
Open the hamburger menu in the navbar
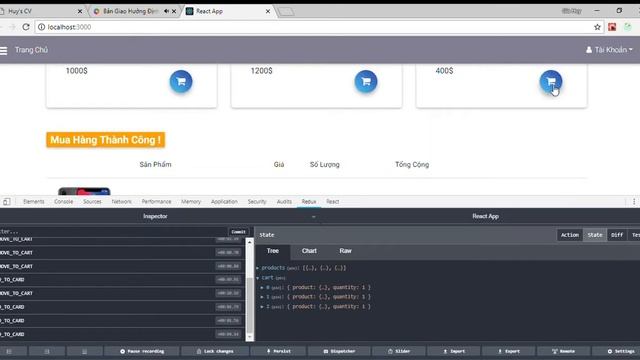[x=4, y=50]
